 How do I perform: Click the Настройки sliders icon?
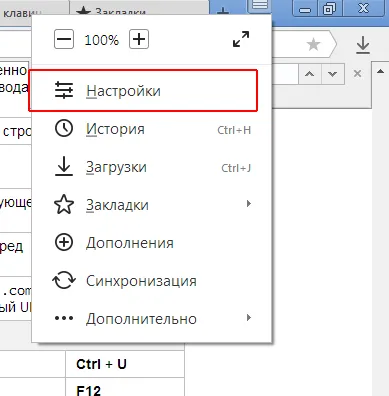pos(64,90)
